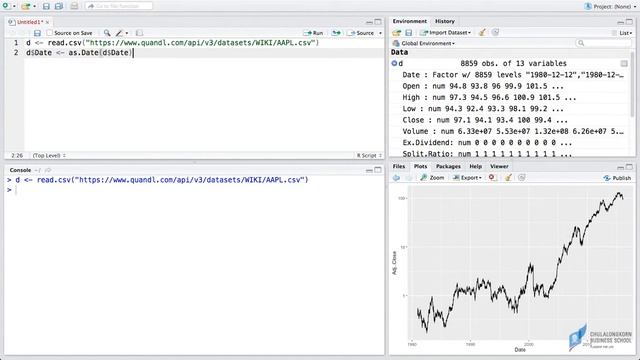Publish the plot
Image resolution: width=640 pixels, height=360 pixels.
[617, 178]
